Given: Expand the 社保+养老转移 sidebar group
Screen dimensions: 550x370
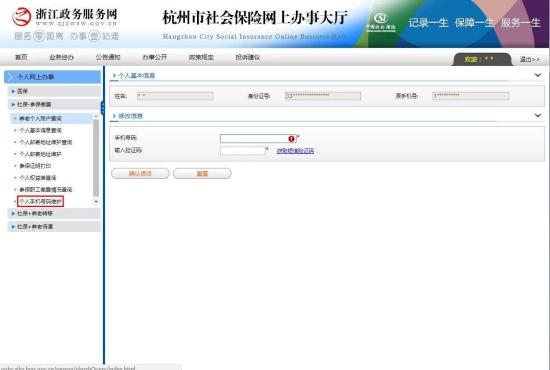Looking at the screenshot, I should coord(54,213).
